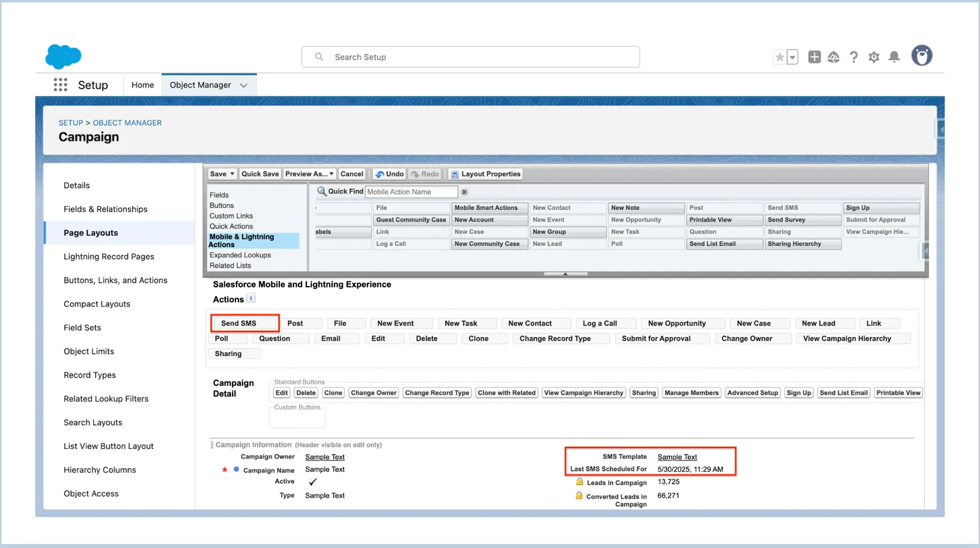Focus the Search Setup field
Screen dimensions: 980x548
click(x=470, y=57)
